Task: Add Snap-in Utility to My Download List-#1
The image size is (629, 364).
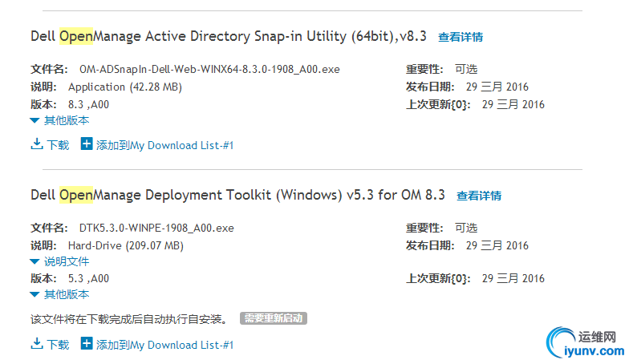Action: coord(164,145)
